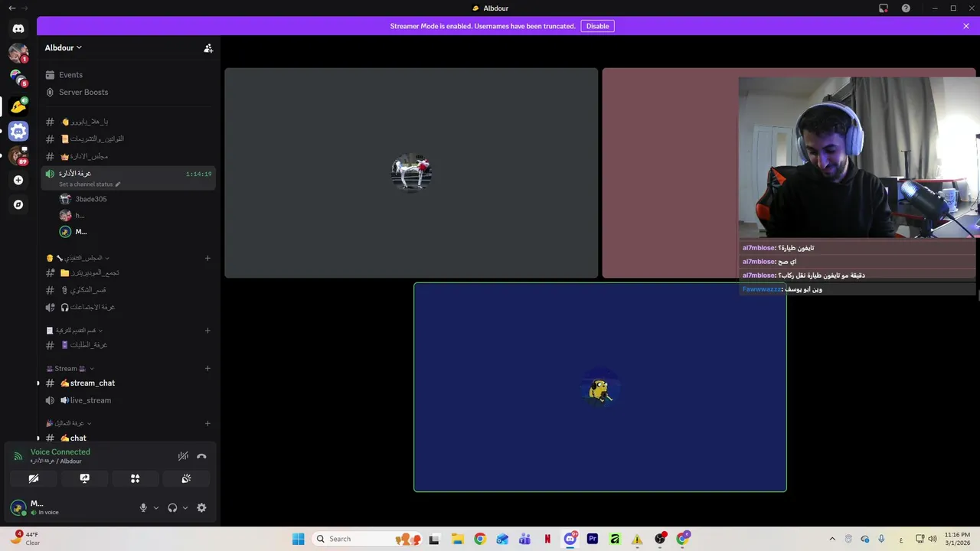Open the server with badge 89
The image size is (980, 551).
[18, 156]
